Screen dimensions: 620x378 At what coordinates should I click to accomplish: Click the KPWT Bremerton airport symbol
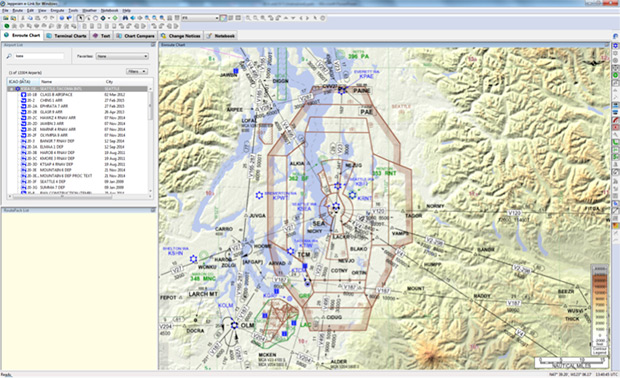point(259,195)
